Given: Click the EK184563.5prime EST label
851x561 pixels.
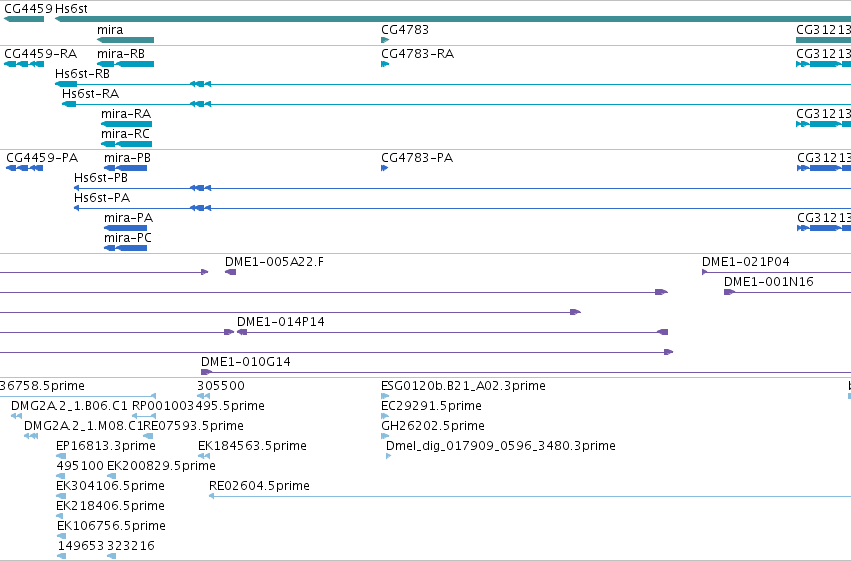Looking at the screenshot, I should click(252, 447).
